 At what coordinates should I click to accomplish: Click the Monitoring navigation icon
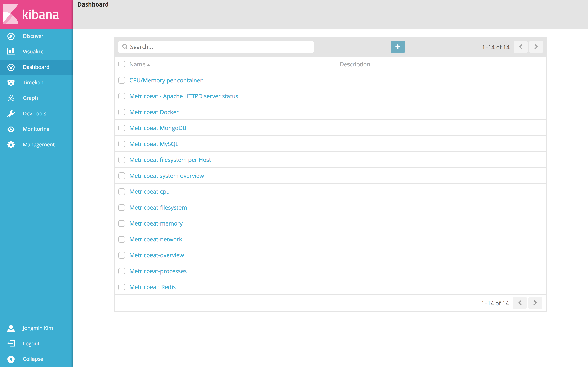point(11,129)
